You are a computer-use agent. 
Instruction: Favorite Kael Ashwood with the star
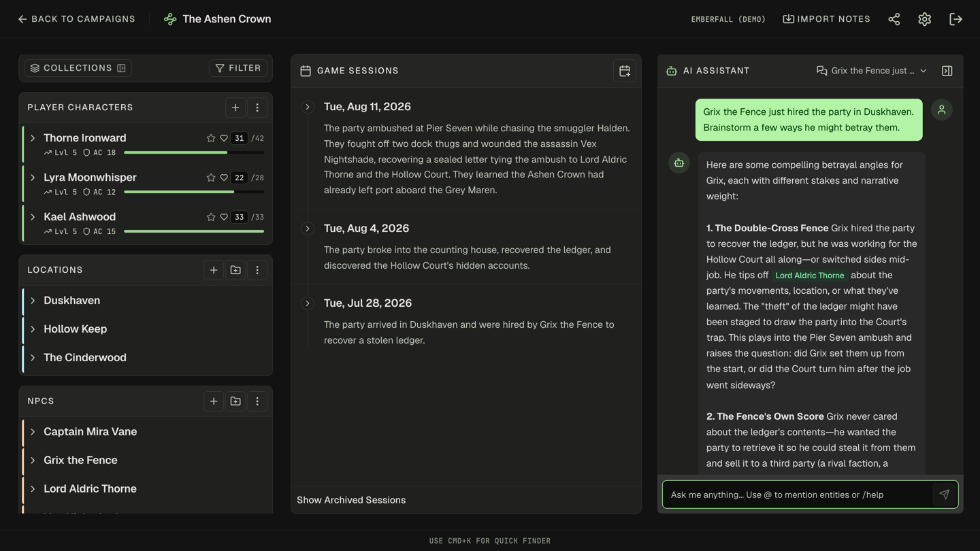pos(211,217)
